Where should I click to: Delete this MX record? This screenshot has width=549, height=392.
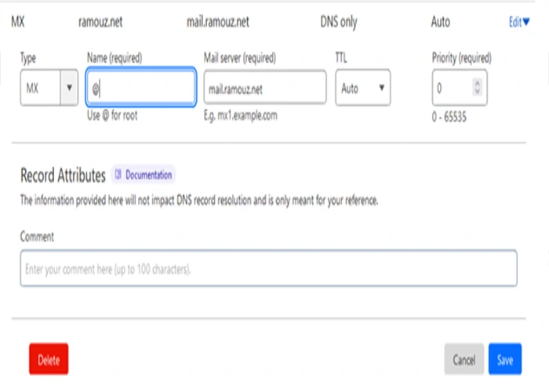pos(49,359)
